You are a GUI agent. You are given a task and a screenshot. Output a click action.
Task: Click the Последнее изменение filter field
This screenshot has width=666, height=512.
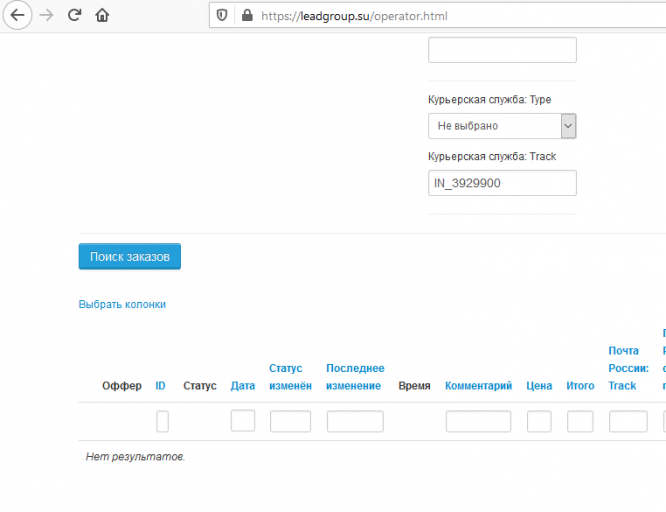tap(355, 421)
